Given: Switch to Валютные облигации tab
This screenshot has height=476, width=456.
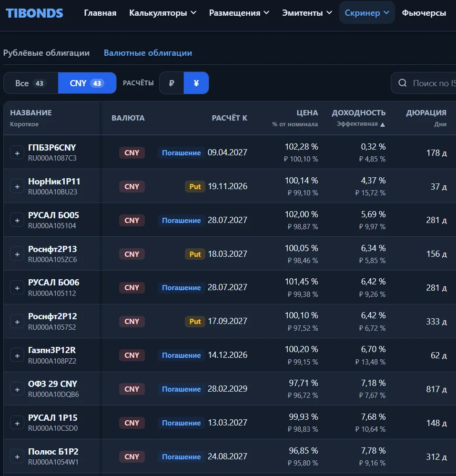Looking at the screenshot, I should [148, 53].
